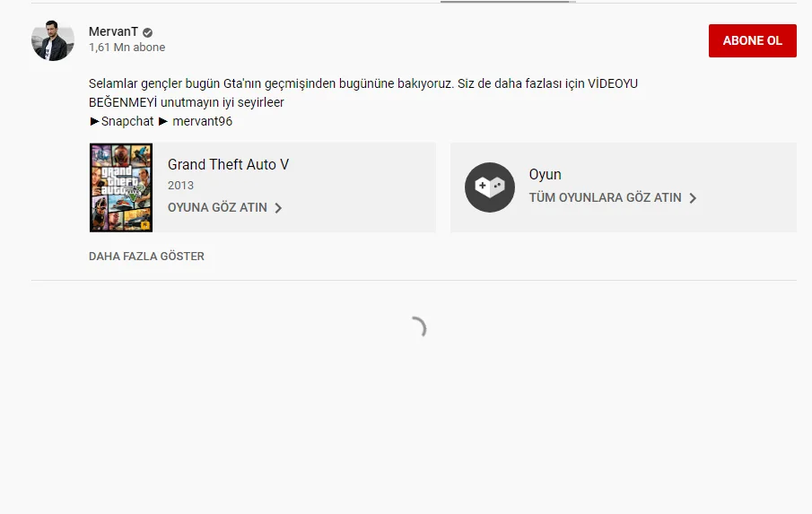The height and width of the screenshot is (514, 812).
Task: Open the Oyun category title
Action: [545, 174]
